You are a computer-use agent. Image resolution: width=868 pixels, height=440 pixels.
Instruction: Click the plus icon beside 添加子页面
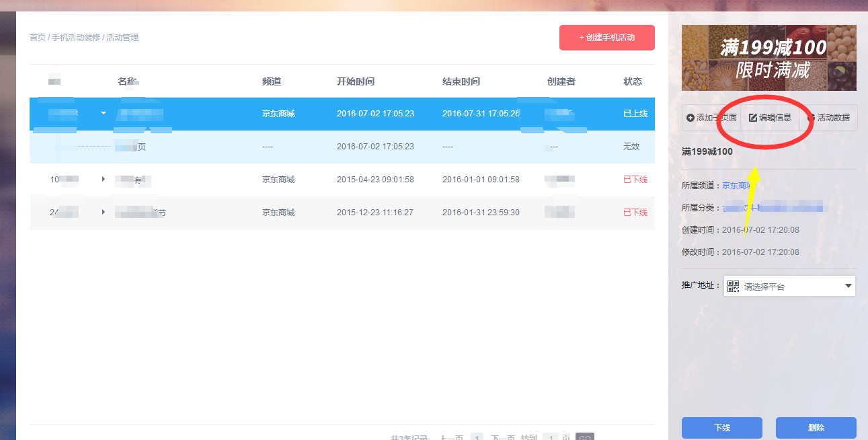(691, 118)
